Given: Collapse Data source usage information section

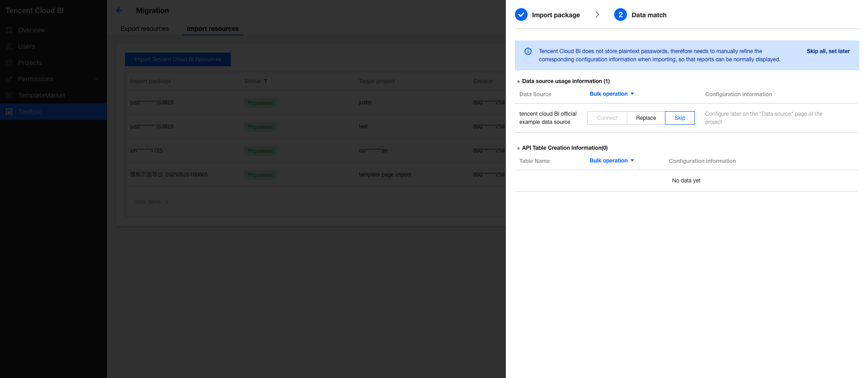Looking at the screenshot, I should click(519, 82).
